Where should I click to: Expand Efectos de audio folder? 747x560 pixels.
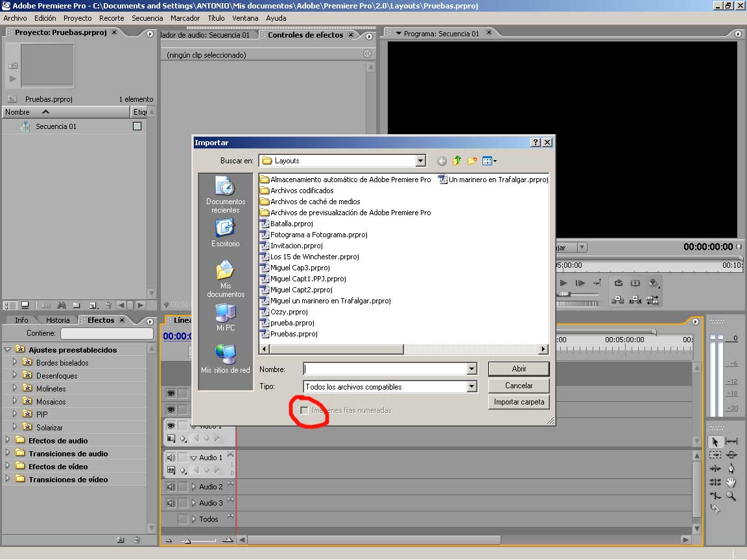(8, 440)
